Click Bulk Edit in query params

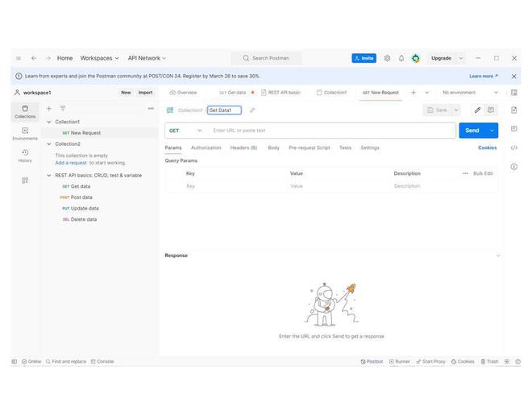[483, 173]
